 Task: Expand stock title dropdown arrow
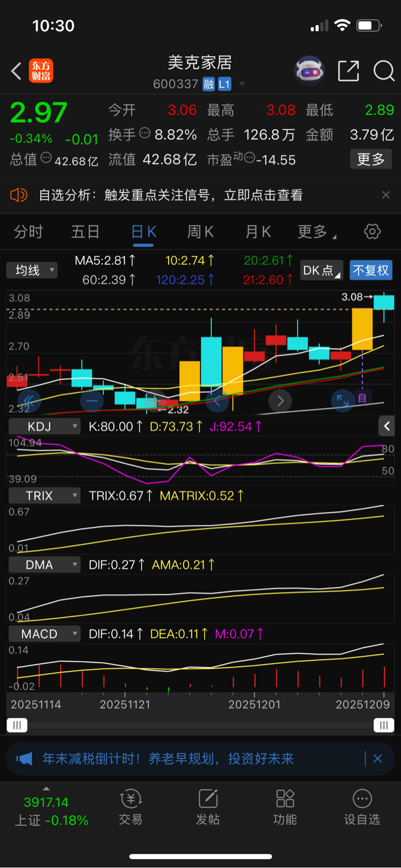(242, 84)
